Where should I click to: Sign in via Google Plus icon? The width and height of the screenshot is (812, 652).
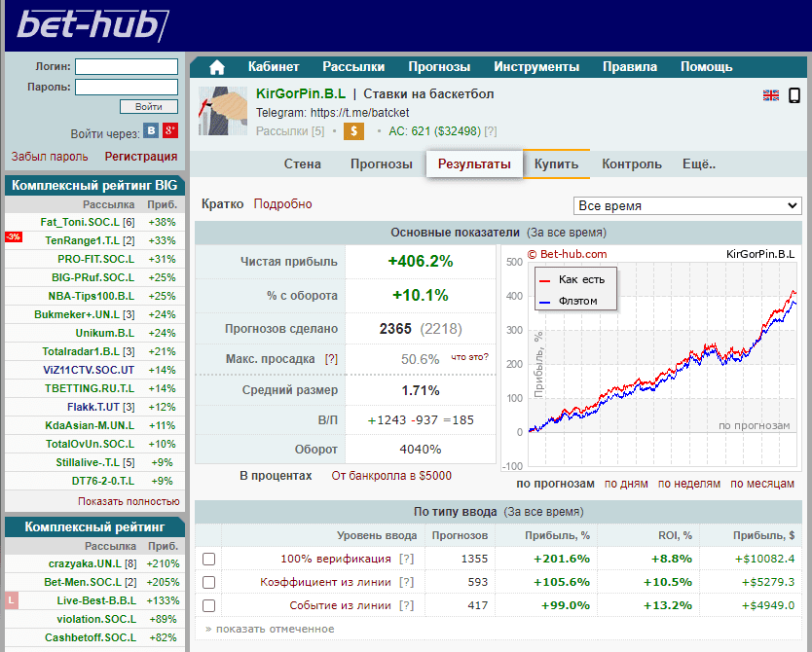click(170, 131)
